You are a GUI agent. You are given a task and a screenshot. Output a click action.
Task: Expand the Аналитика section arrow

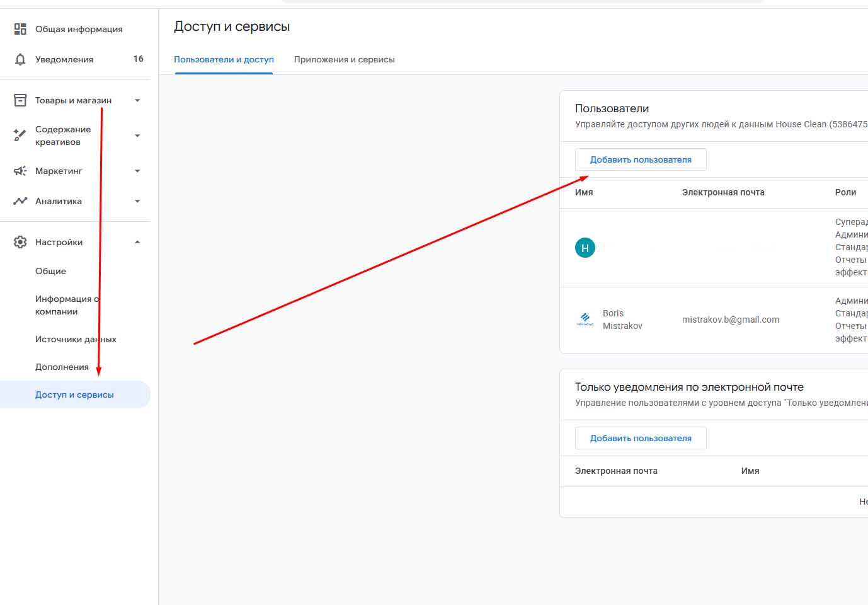(137, 201)
